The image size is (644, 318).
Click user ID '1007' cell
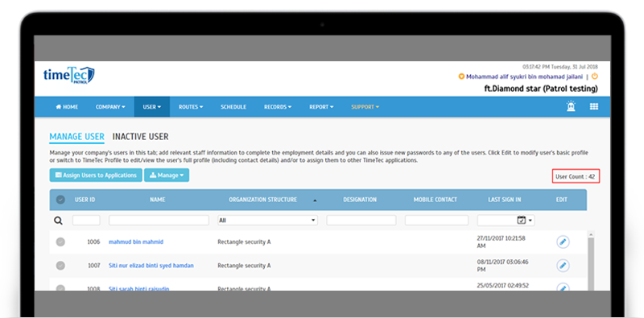tap(94, 266)
